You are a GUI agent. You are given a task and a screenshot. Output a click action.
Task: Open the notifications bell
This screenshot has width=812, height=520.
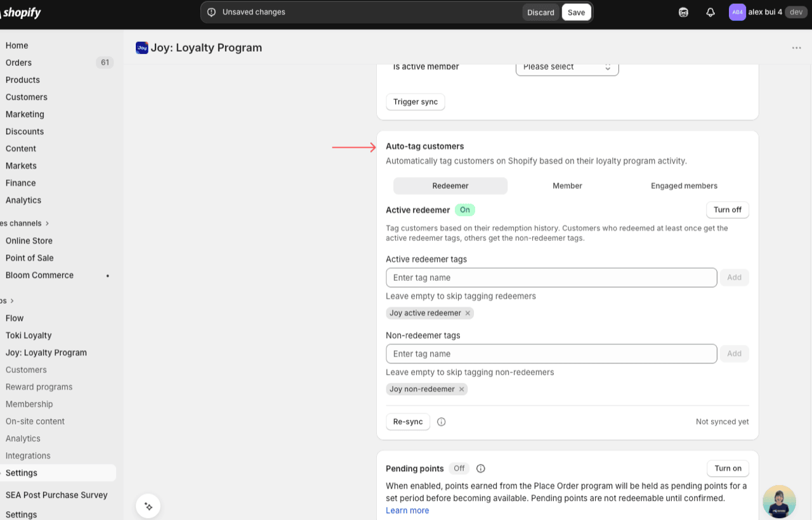(x=710, y=12)
